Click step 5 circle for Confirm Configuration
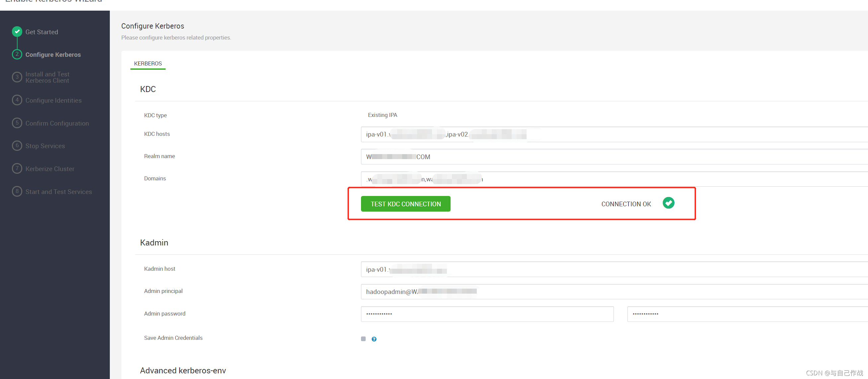 coord(17,123)
